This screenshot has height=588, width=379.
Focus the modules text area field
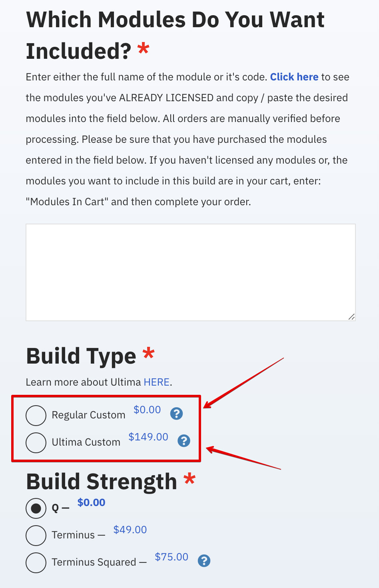pos(190,272)
